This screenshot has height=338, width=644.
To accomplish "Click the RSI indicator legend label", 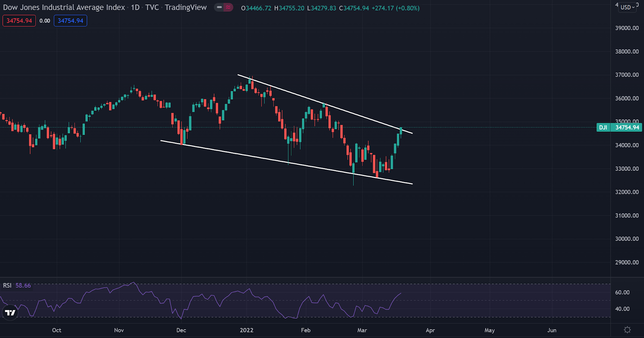I will (x=7, y=286).
